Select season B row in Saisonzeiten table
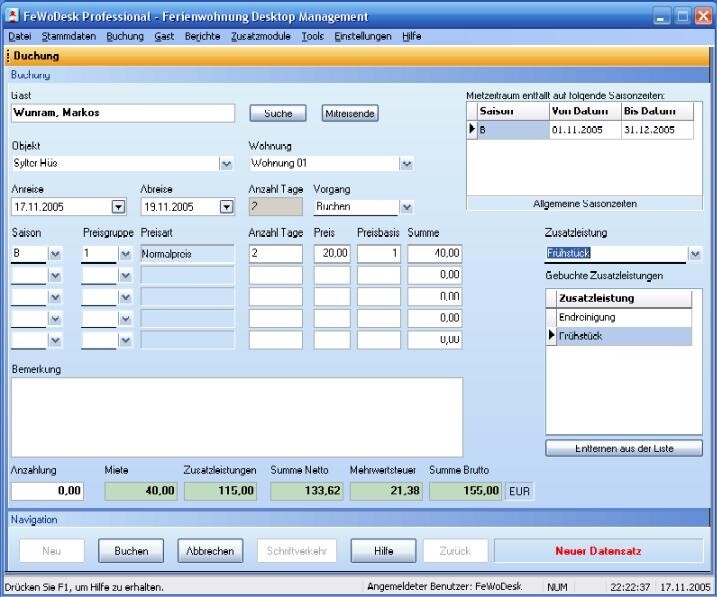 coord(580,130)
